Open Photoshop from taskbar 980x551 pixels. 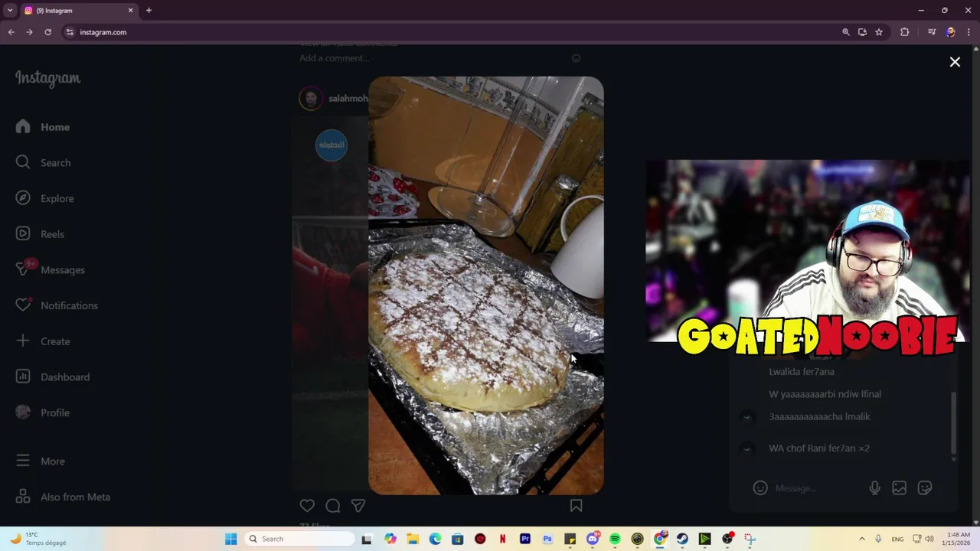click(547, 539)
